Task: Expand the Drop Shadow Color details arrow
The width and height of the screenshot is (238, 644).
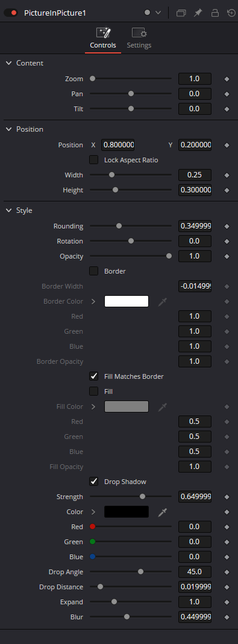Action: click(93, 512)
